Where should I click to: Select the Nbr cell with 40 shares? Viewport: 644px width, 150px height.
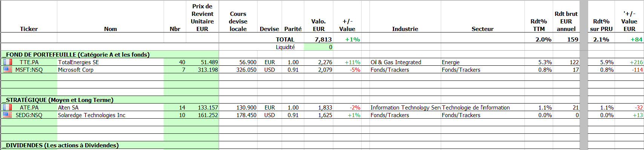pos(175,62)
